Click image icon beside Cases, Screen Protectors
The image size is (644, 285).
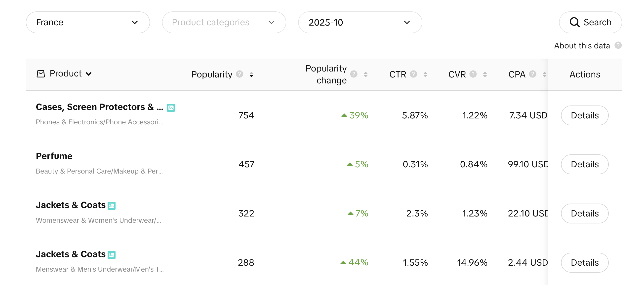click(171, 108)
